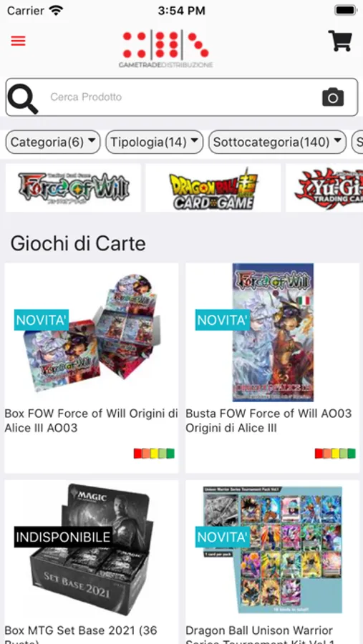Tap 'Box FOW Force of Will Origini' title
The width and height of the screenshot is (363, 644).
click(91, 421)
